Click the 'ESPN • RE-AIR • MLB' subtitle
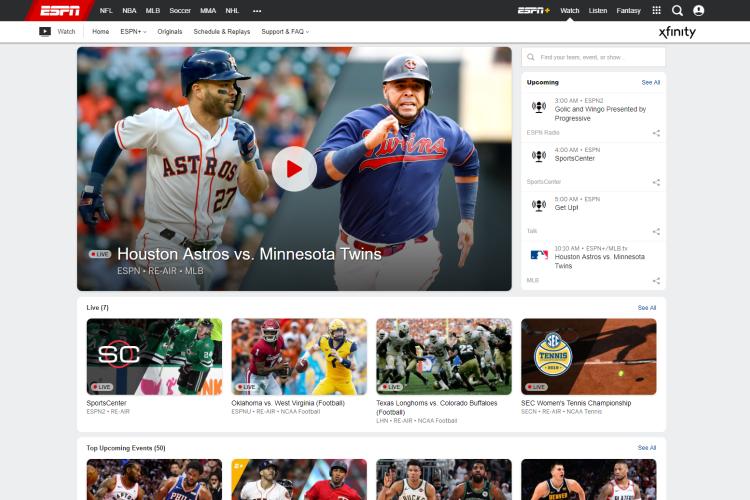The image size is (750, 500). tap(160, 271)
